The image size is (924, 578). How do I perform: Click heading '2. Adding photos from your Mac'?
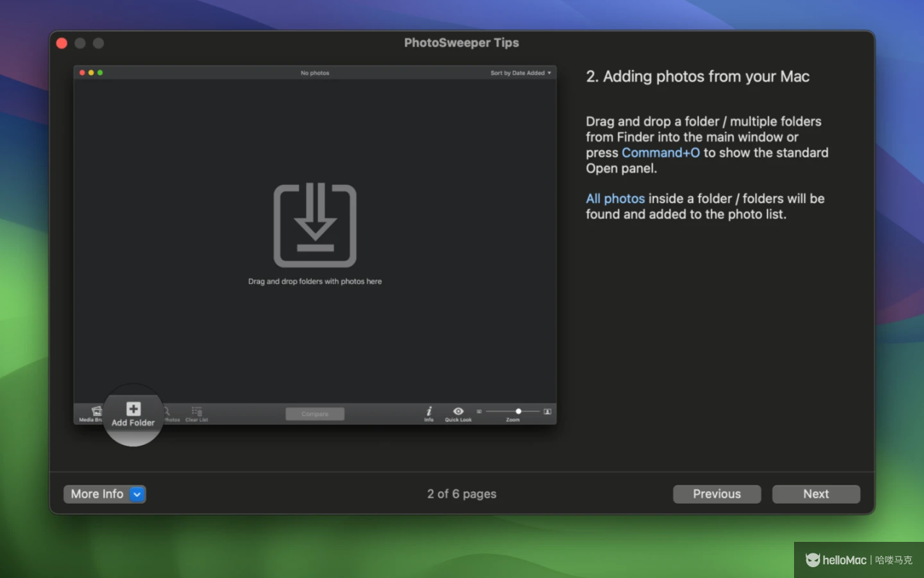(697, 77)
